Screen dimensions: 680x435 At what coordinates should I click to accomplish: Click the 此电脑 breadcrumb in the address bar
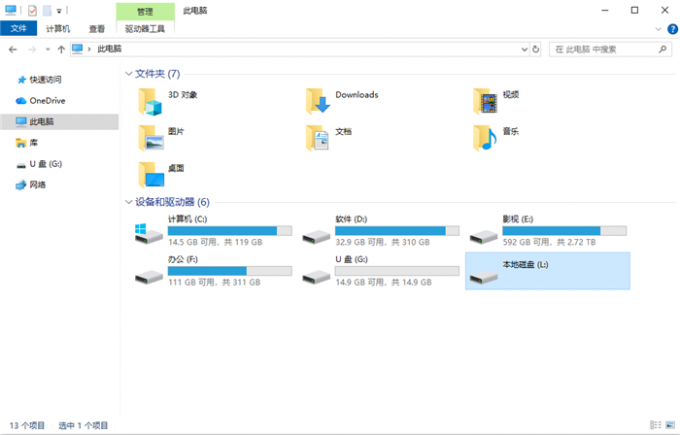click(x=109, y=49)
